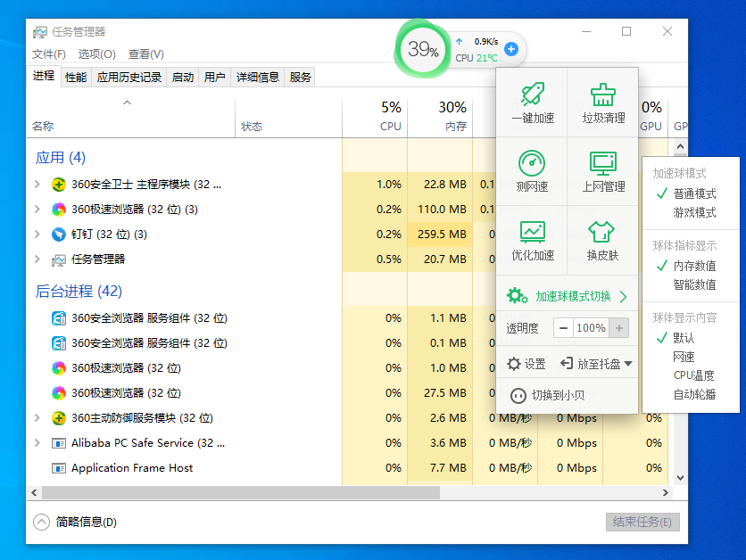The height and width of the screenshot is (560, 746).
Task: Select the 360极速浏览器 27.5 MB process row
Action: click(347, 393)
